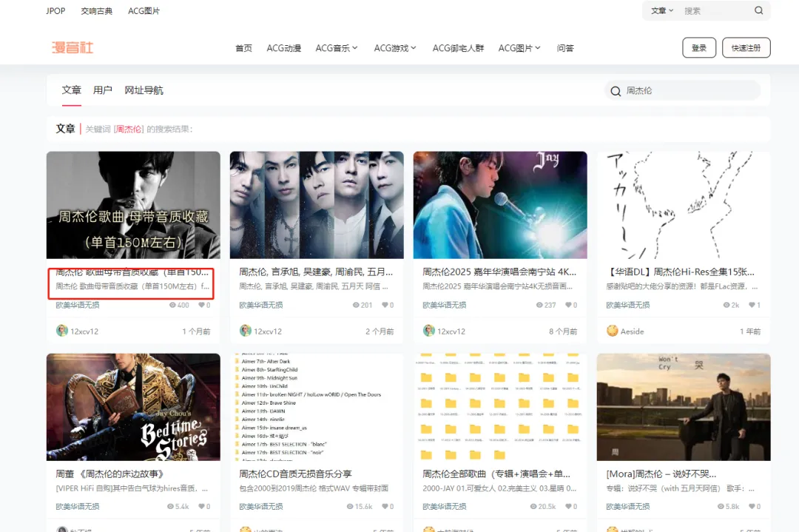Open the post title 周董《周杰伦的床边故事》
799x532 pixels.
(109, 474)
